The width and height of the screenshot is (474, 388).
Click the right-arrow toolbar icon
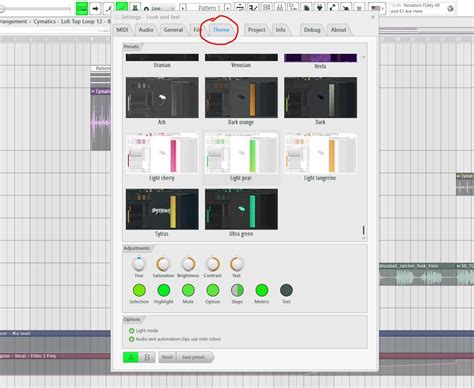(x=95, y=8)
